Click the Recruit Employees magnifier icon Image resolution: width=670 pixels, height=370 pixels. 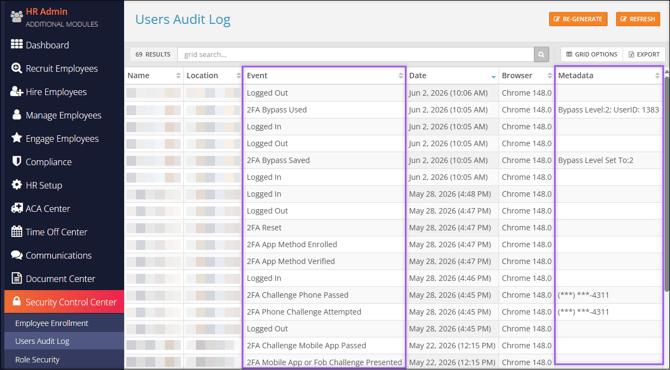(17, 68)
